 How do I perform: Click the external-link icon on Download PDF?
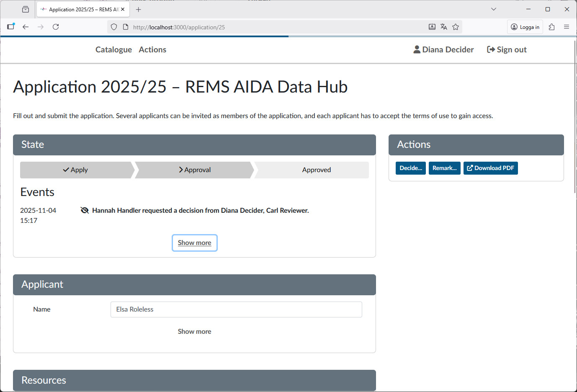[470, 168]
